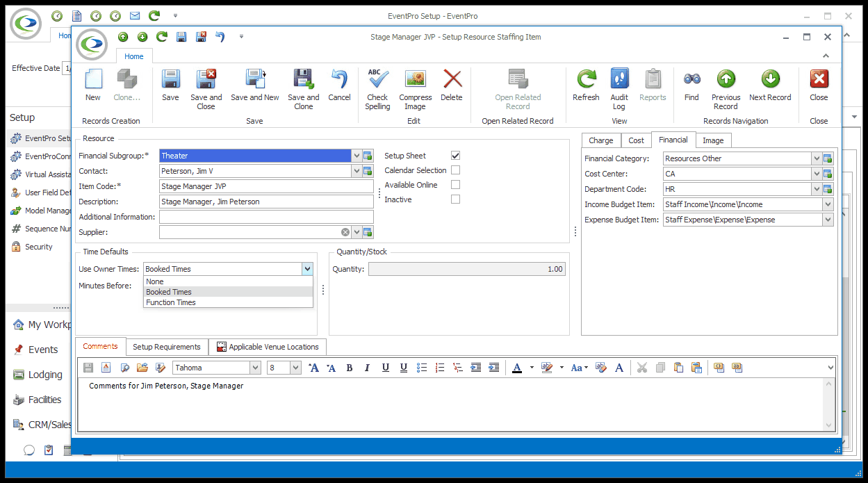Screen dimensions: 868x483
Task: Collapse the Use Owner Times dropdown arrow
Action: point(307,269)
